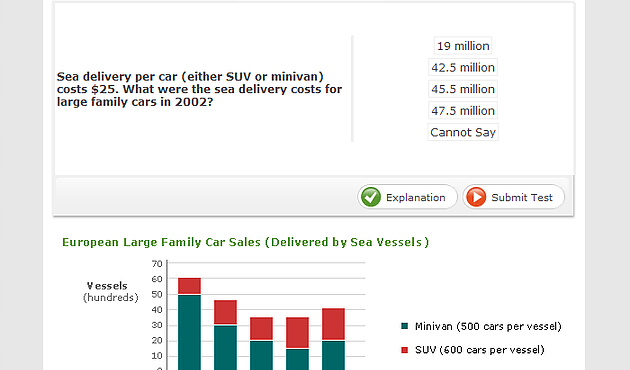Click the second bar's red SUV segment

tap(225, 312)
